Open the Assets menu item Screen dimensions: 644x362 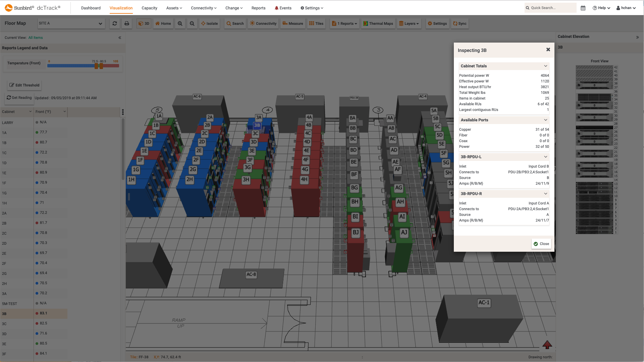click(174, 7)
